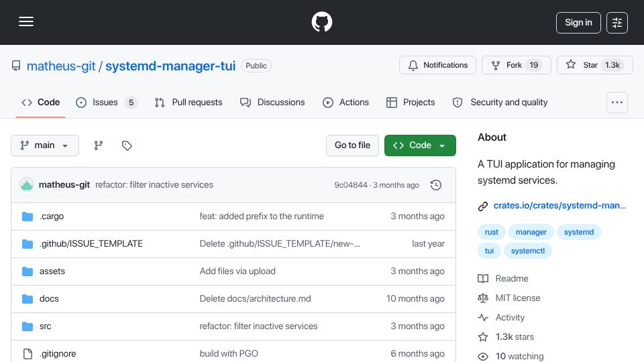Viewport: 644px width, 362px height.
Task: Open appearance settings sliders icon button
Action: (617, 23)
